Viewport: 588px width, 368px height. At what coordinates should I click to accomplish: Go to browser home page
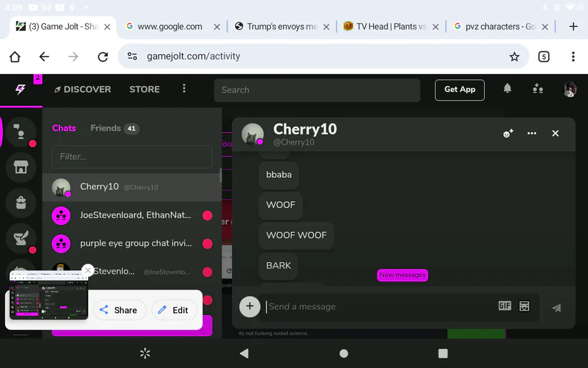(15, 57)
